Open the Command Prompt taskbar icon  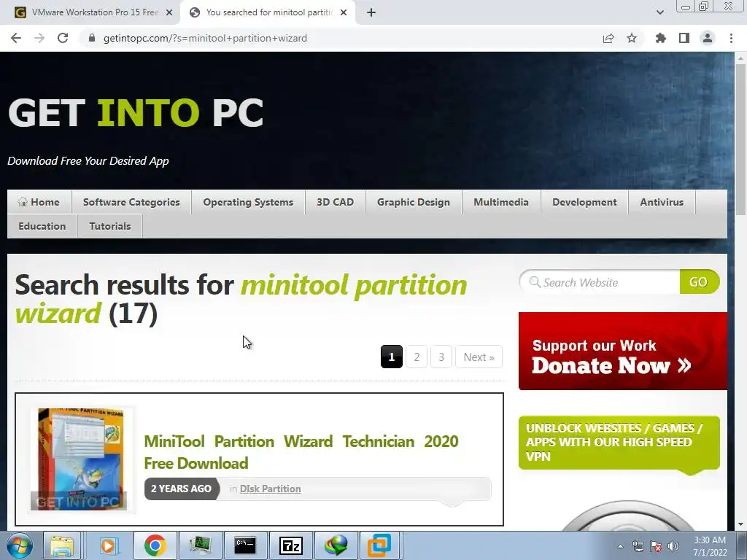pos(245,545)
